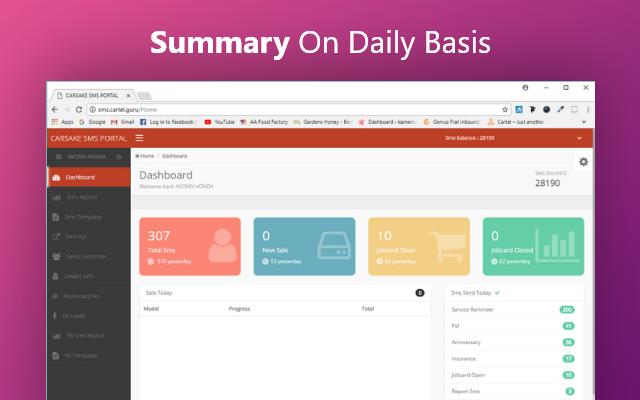Open Restricted No in the sidebar
The width and height of the screenshot is (640, 400).
coord(89,296)
